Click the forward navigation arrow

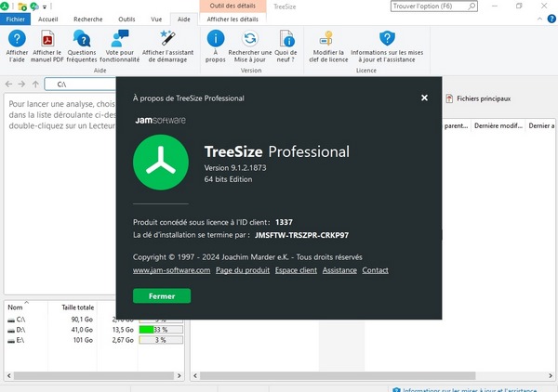[x=21, y=85]
